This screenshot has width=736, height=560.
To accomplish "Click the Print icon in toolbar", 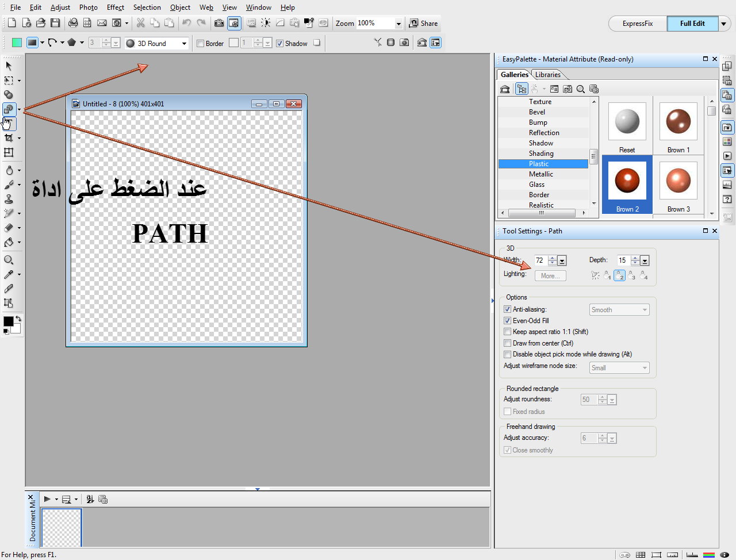I will pyautogui.click(x=73, y=23).
